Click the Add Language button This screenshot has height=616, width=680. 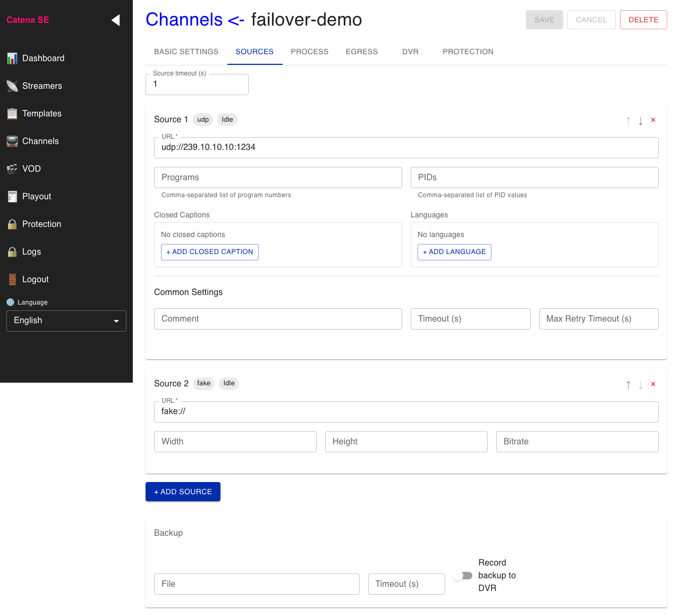click(x=454, y=252)
